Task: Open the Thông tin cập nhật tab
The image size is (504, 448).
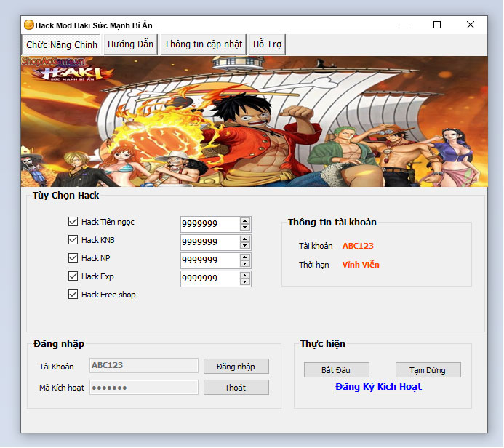Action: pos(203,44)
